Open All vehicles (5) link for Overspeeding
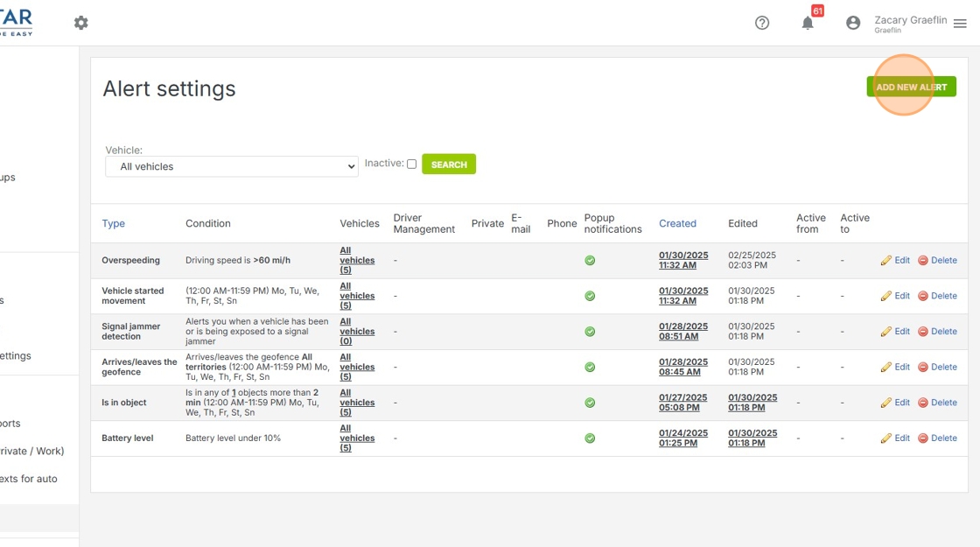 coord(357,260)
